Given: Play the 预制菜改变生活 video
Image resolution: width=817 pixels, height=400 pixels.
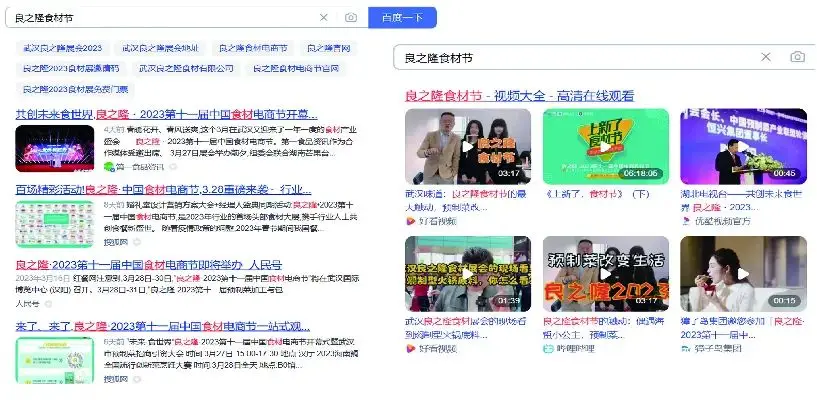Looking at the screenshot, I should coord(605,274).
